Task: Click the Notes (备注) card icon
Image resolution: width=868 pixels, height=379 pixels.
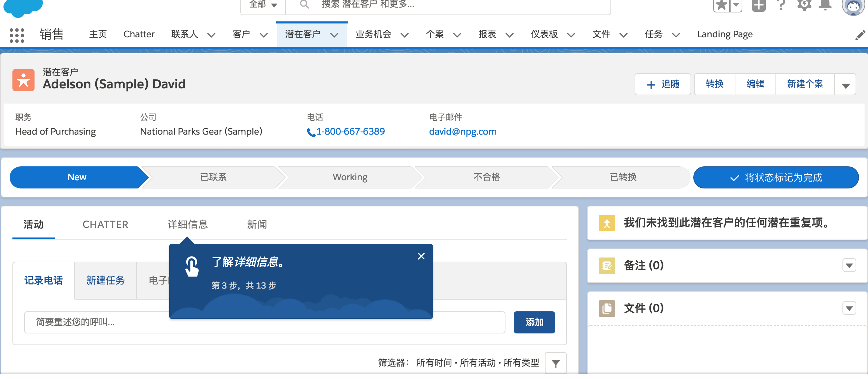Action: (x=607, y=266)
